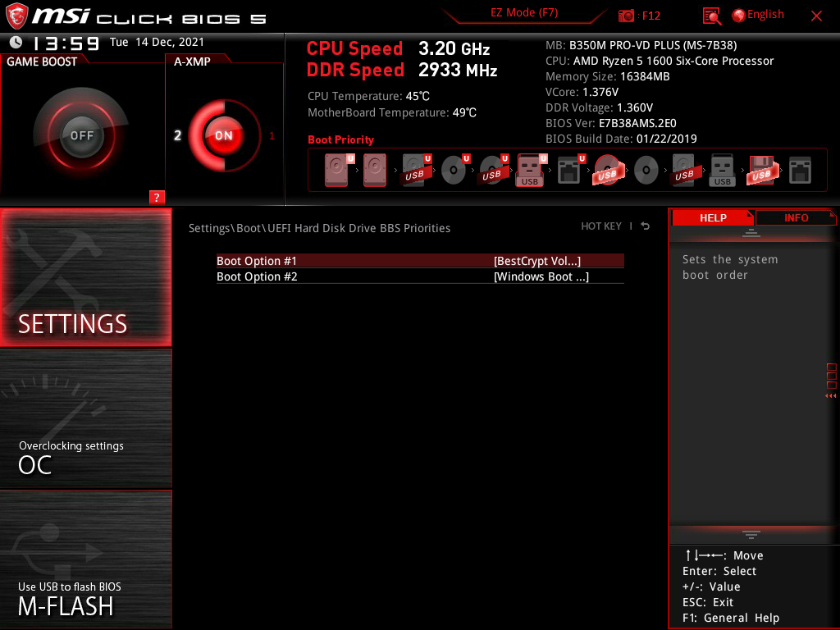Viewport: 840px width, 630px height.
Task: Select the UEFI CD/DVD boot device icon
Action: tap(454, 171)
